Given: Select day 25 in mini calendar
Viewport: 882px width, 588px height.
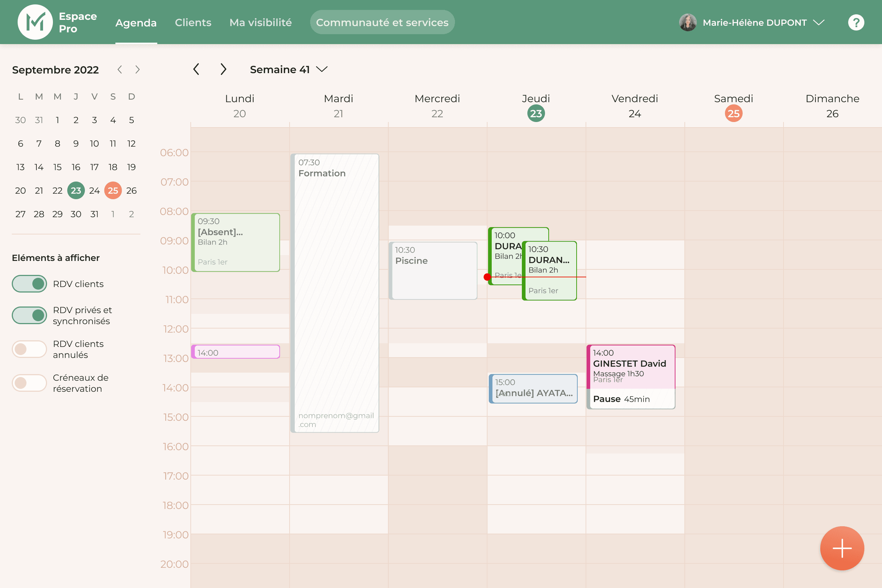Looking at the screenshot, I should pyautogui.click(x=113, y=190).
